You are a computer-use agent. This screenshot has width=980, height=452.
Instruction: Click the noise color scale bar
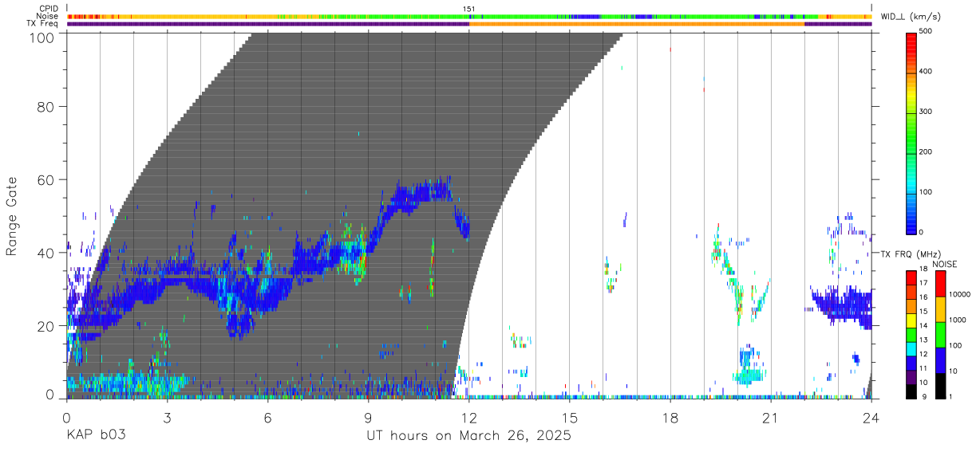(940, 335)
